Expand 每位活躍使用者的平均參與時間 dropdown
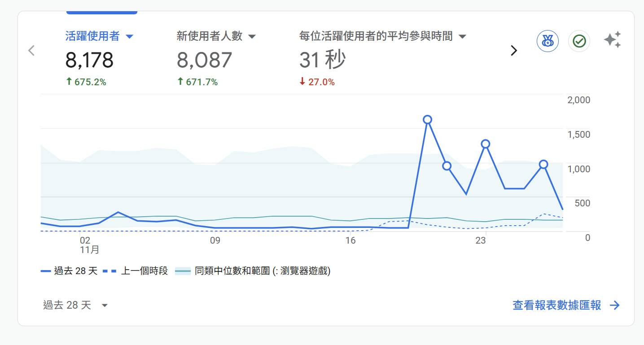The height and width of the screenshot is (345, 644). coord(462,36)
